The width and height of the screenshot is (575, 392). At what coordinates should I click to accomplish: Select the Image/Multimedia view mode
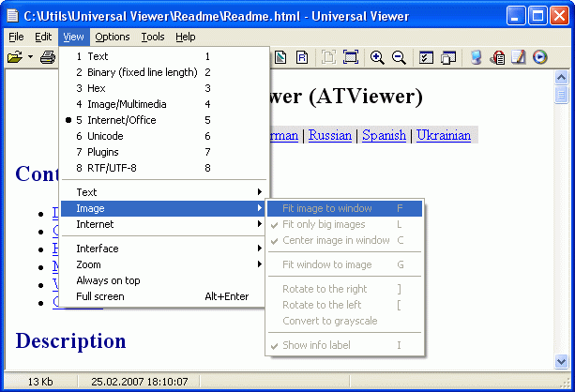(x=164, y=104)
